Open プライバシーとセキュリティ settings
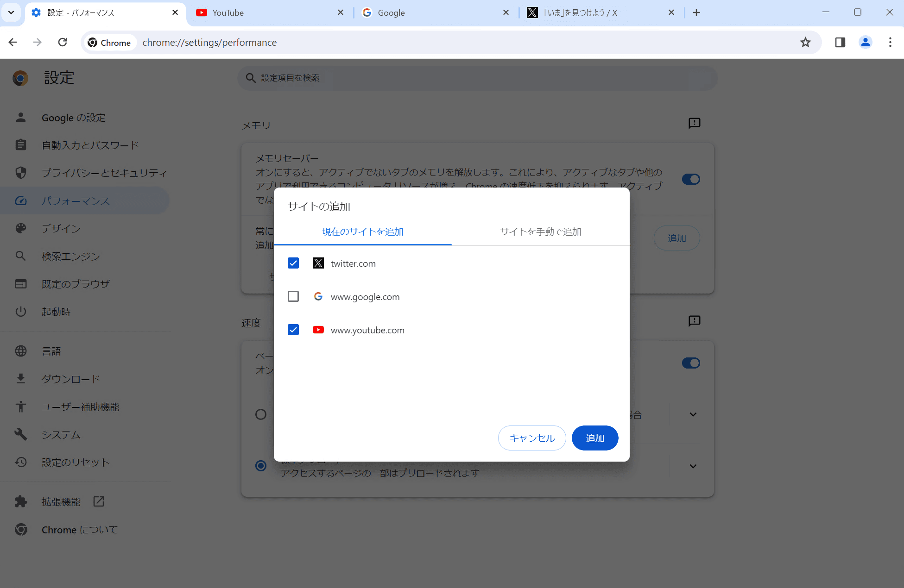The width and height of the screenshot is (904, 588). (85, 173)
